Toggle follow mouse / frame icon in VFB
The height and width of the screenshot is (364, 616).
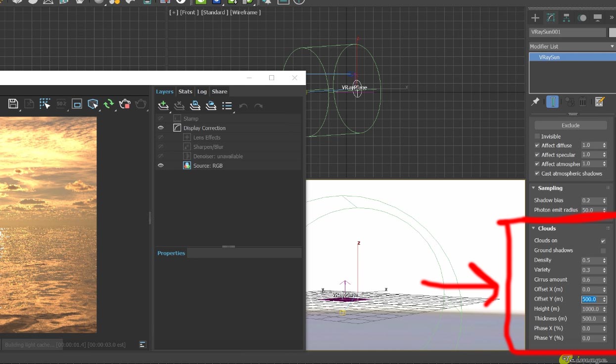[x=77, y=104]
